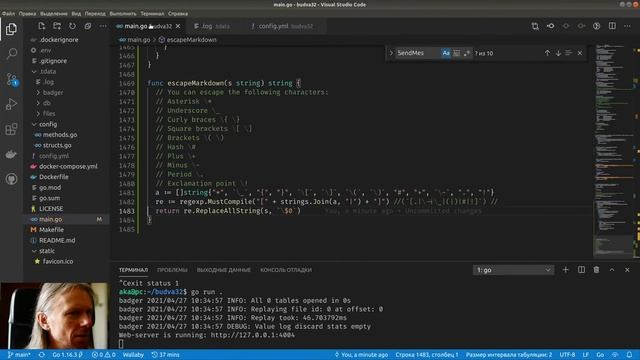Toggle match whole word in find
The image size is (640, 360).
tap(457, 53)
